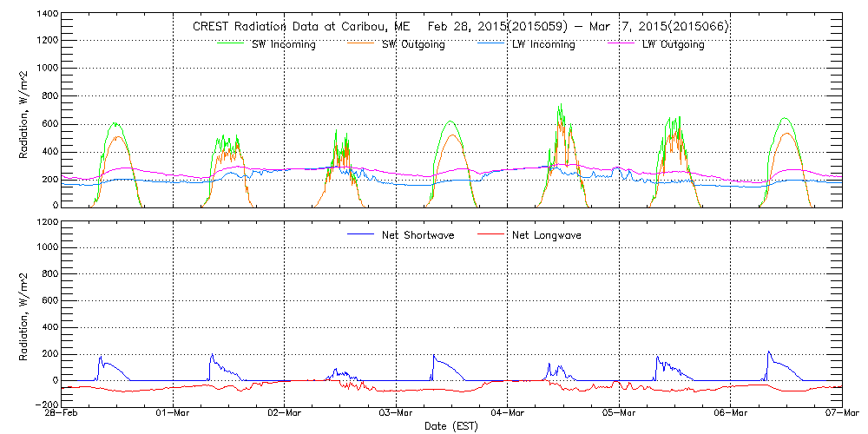868x434 pixels.
Task: Click the SW Incoming legend label
Action: 283,44
